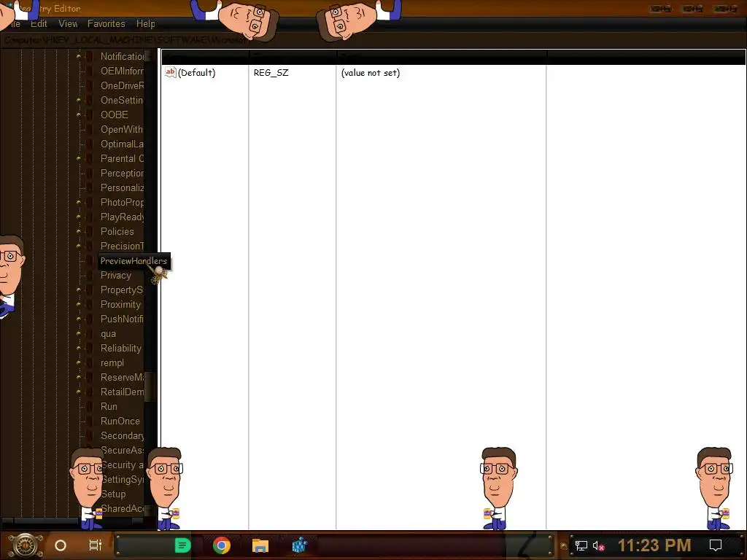Select the rempl key label
The height and width of the screenshot is (560, 747).
[x=112, y=363]
